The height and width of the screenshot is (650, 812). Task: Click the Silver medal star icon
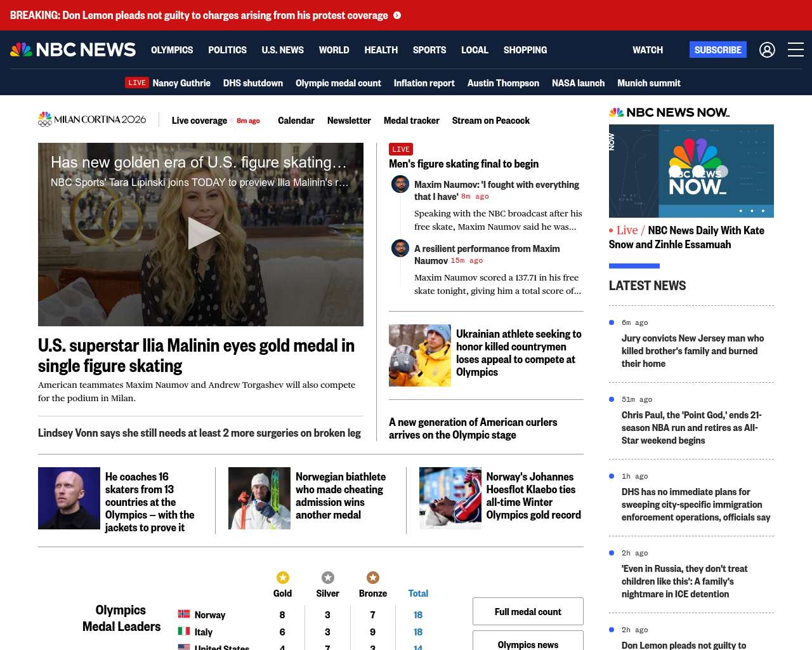[327, 577]
